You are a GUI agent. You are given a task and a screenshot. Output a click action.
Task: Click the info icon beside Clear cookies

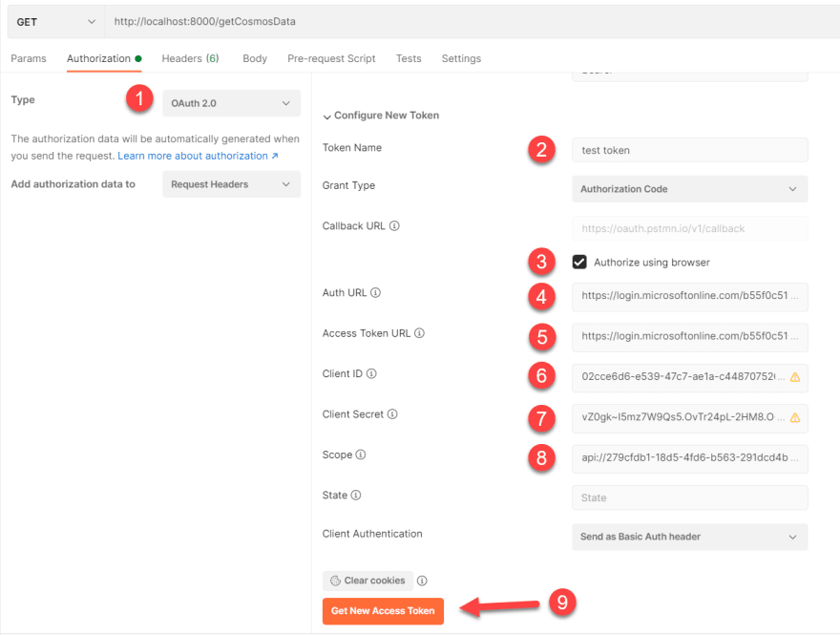422,581
